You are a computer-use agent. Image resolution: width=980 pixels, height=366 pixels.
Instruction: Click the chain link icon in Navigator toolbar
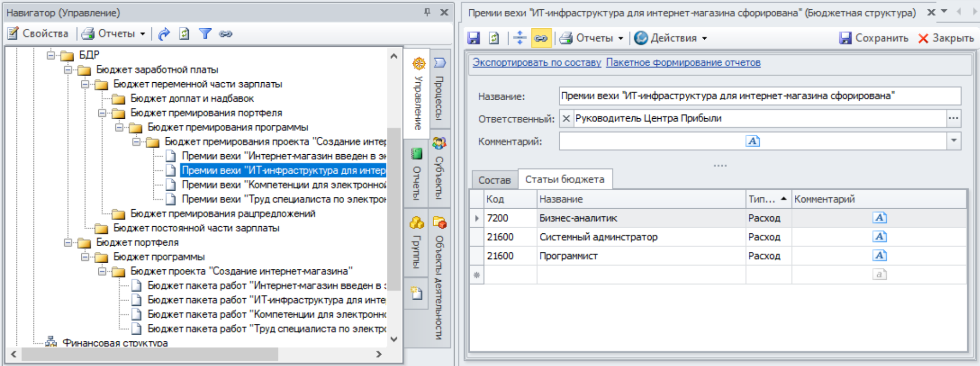pyautogui.click(x=225, y=34)
